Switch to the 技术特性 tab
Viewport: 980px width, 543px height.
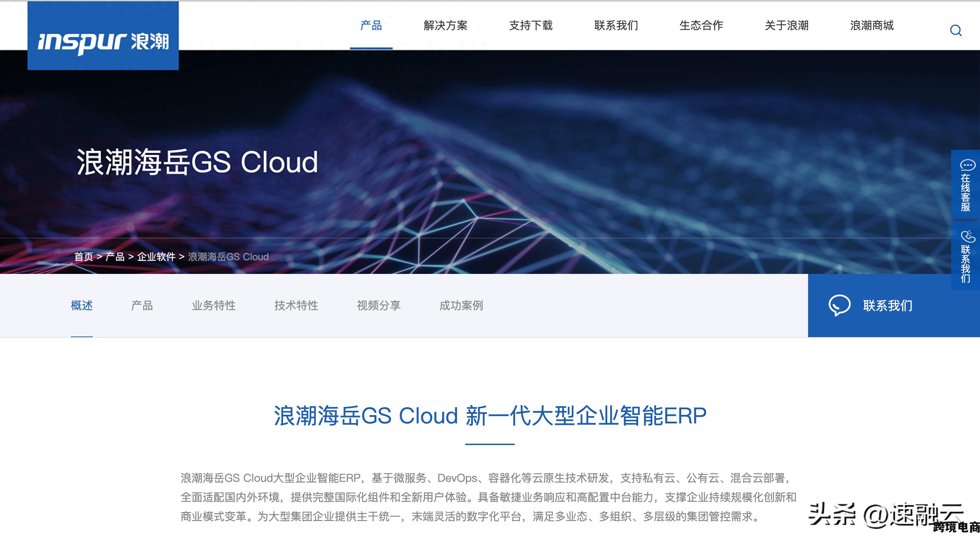[296, 305]
